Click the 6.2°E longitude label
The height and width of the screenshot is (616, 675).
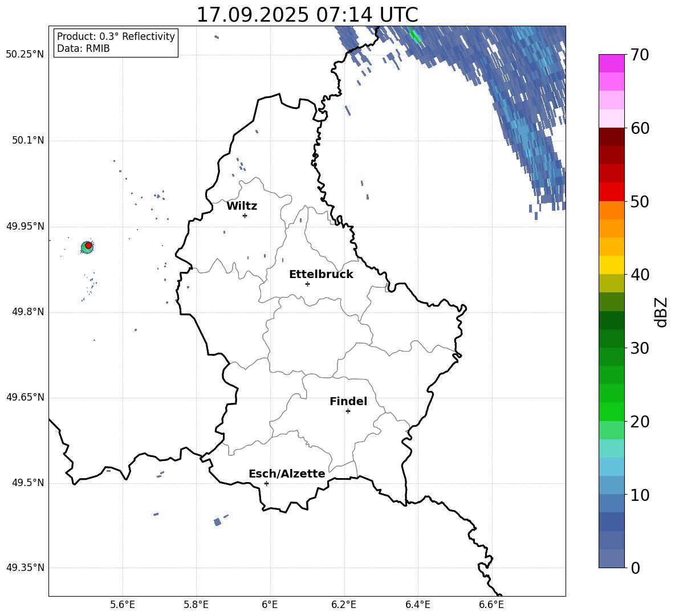point(344,605)
